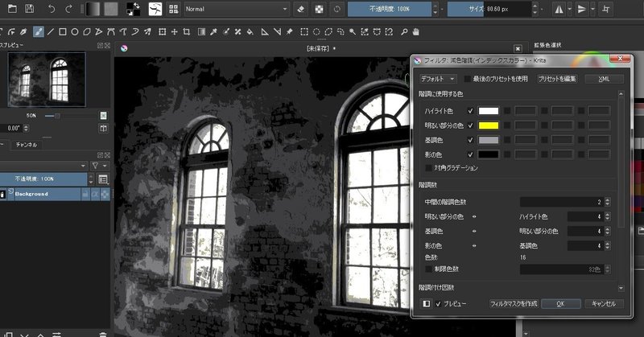
Task: Select the Rectangle tool
Action: [x=63, y=31]
